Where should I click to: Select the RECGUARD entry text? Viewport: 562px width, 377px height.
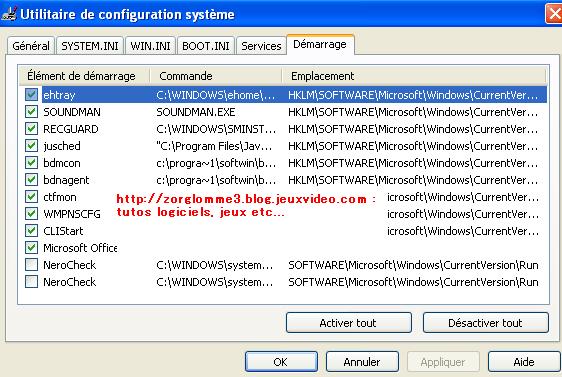71,129
